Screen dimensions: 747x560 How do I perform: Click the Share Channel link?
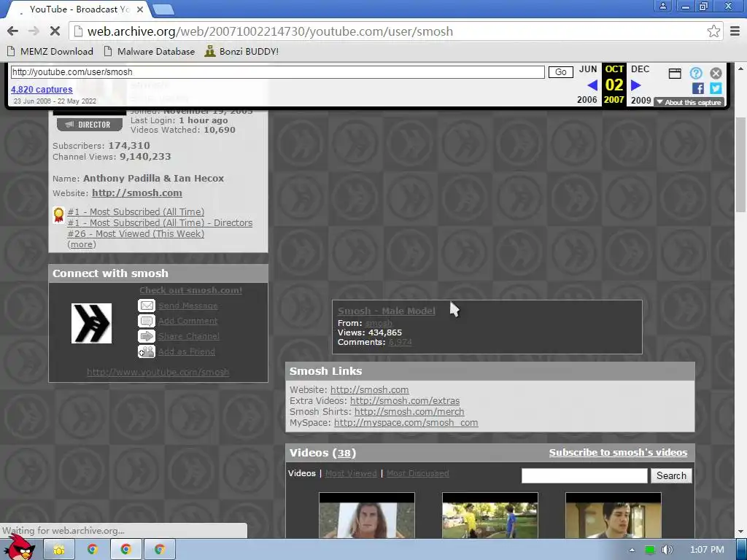(189, 336)
